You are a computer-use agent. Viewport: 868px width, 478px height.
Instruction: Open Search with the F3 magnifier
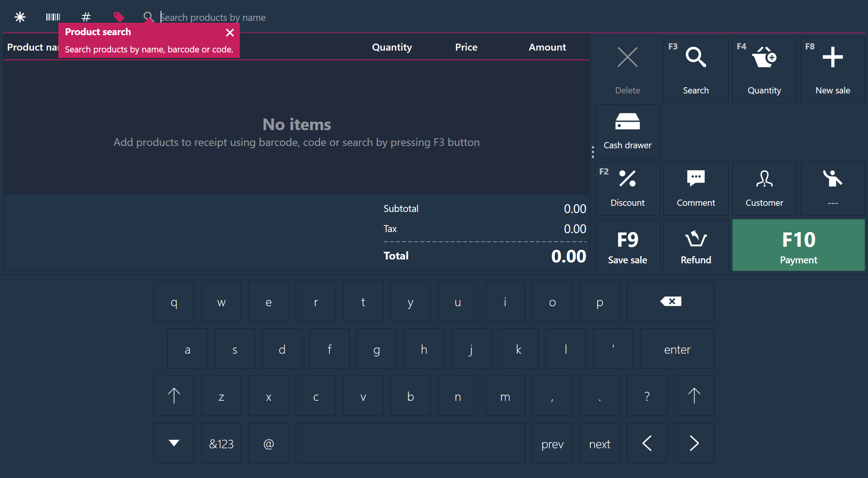[x=695, y=70]
